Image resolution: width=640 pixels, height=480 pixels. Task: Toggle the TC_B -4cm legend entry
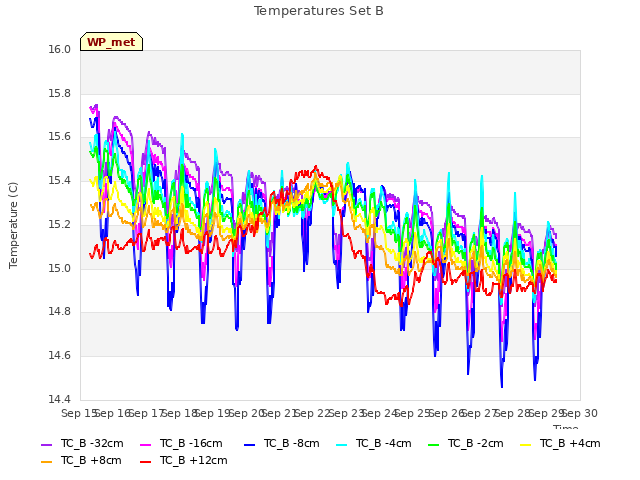coord(373,444)
